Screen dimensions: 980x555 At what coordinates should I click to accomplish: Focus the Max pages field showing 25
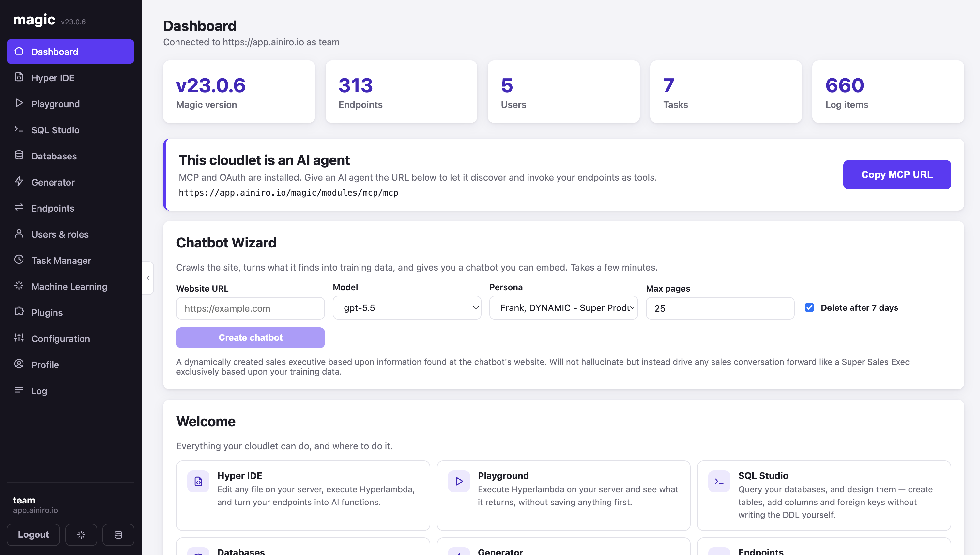[x=720, y=308]
